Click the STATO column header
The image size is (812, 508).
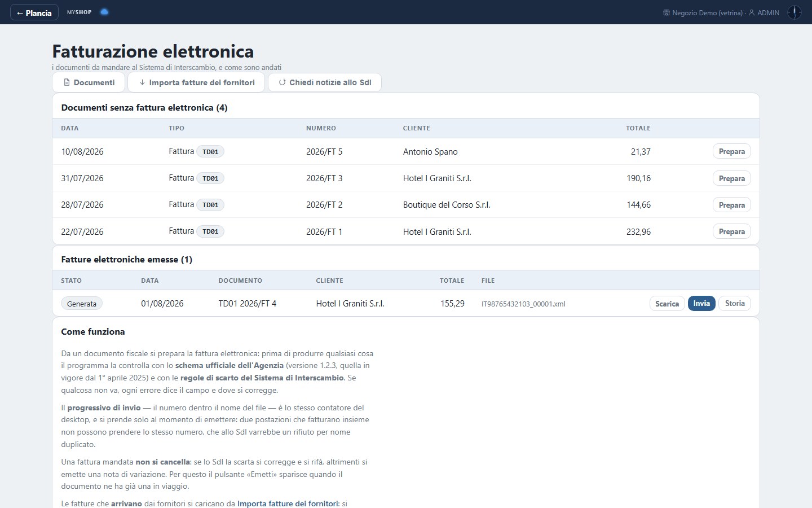[x=71, y=281]
